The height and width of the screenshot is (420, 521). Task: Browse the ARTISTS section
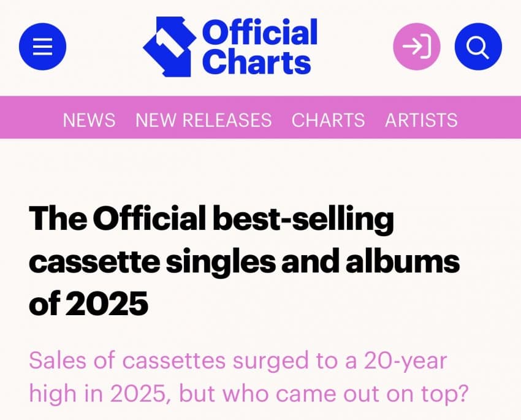click(421, 120)
